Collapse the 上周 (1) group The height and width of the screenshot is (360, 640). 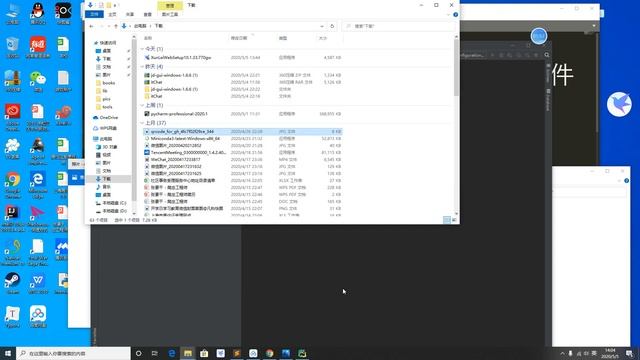coord(142,105)
